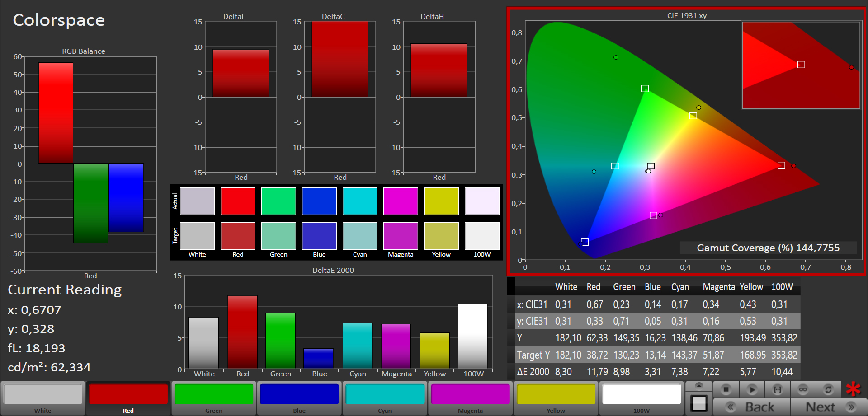The width and height of the screenshot is (868, 416).
Task: Select the White pattern button
Action: coord(43,398)
